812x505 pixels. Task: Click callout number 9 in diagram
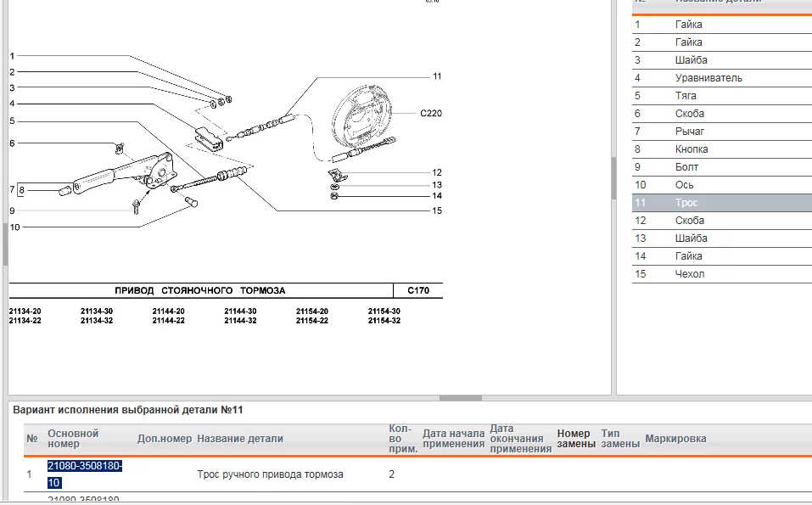(12, 210)
